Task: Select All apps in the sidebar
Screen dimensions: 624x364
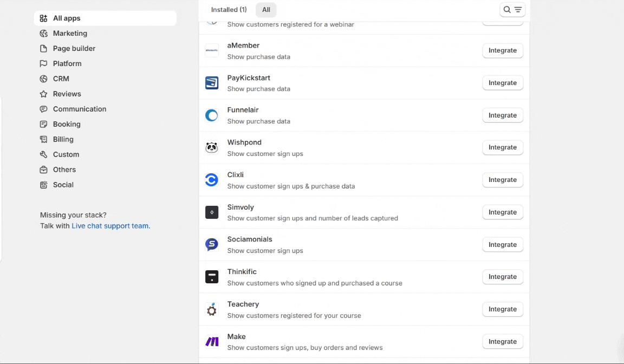Action: pos(105,18)
